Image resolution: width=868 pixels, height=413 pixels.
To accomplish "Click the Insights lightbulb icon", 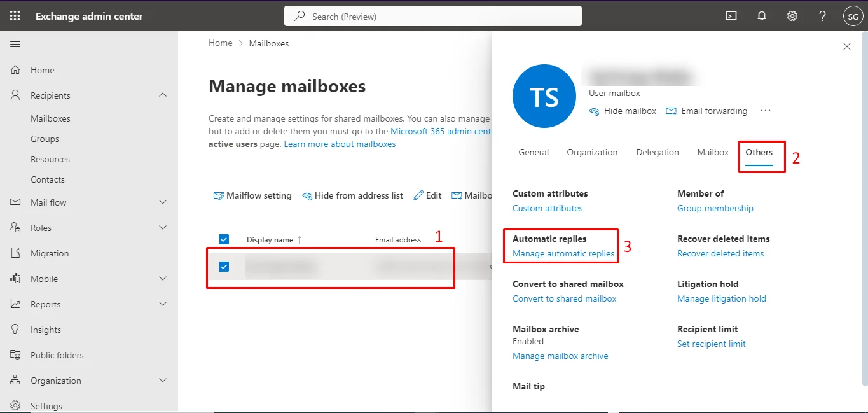I will 16,330.
